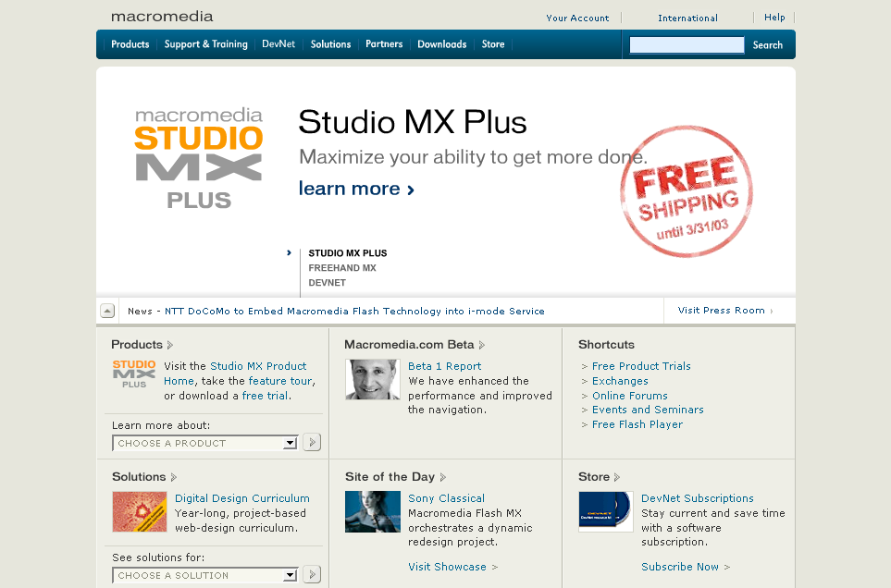The image size is (891, 588).
Task: Open the Choose a Product dropdown
Action: [205, 443]
